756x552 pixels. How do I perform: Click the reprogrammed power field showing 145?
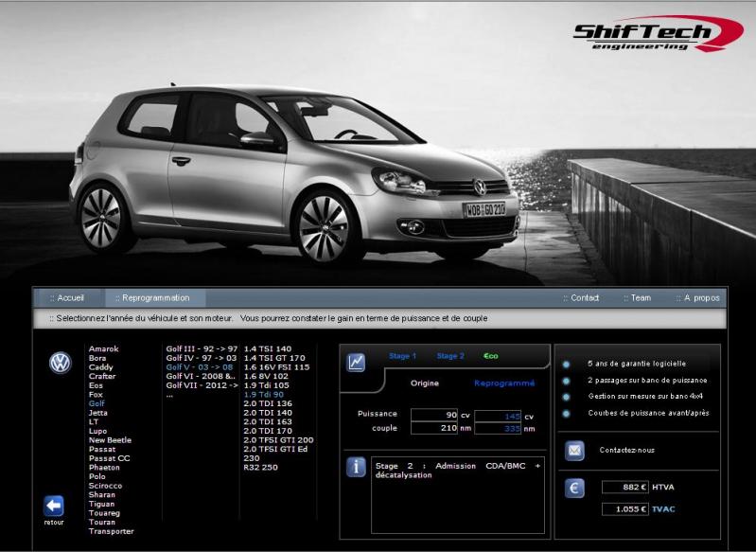(498, 416)
